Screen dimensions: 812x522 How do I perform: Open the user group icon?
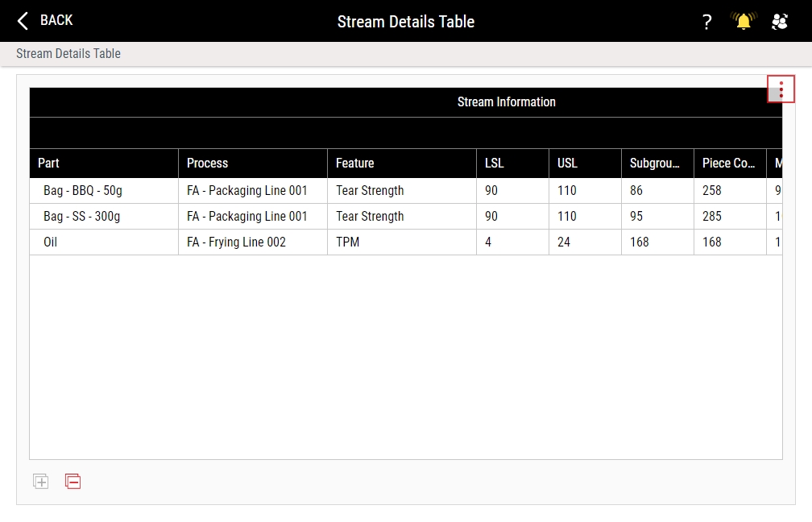click(780, 21)
